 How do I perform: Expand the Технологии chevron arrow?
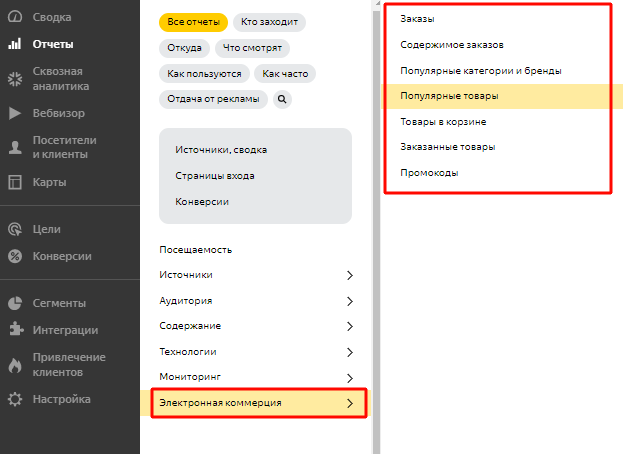(349, 352)
